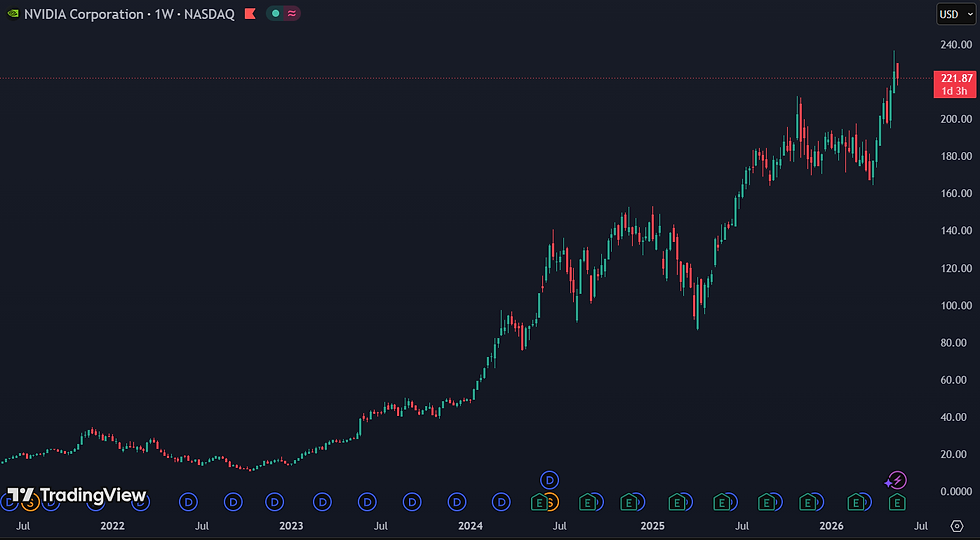The height and width of the screenshot is (540, 980).
Task: Click the earnings E marker under lightning icon
Action: click(897, 501)
